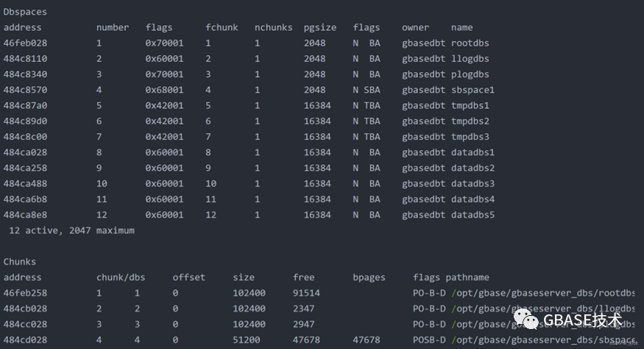Click dbspace name datadbs2
644x349 pixels.
coord(473,168)
